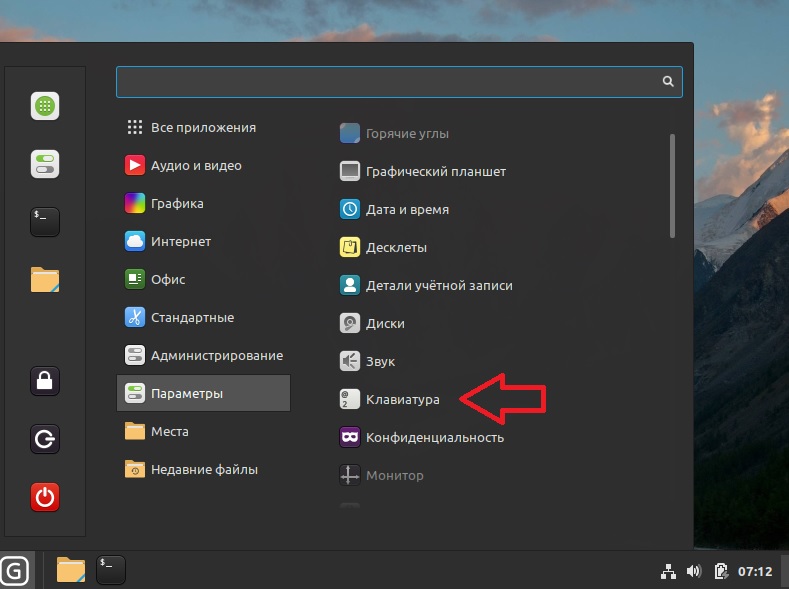This screenshot has height=589, width=789.
Task: Open file manager from the favorites sidebar
Action: [45, 280]
